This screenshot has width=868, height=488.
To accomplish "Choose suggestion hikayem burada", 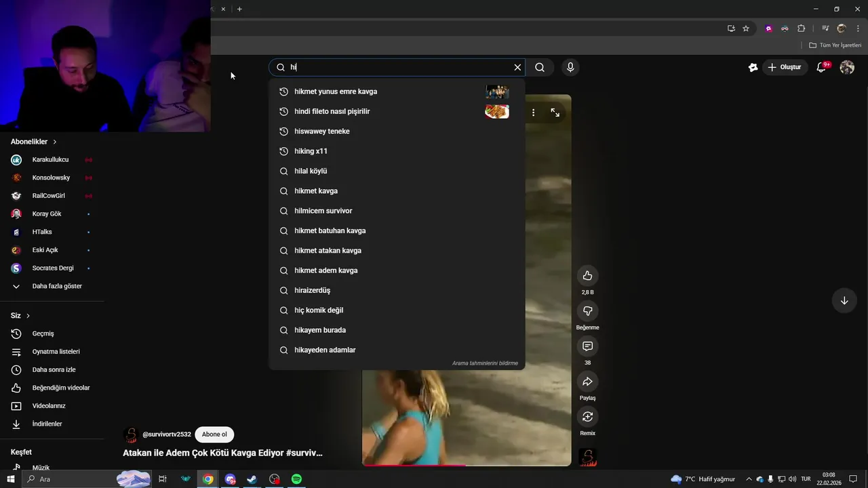I will 397,330.
